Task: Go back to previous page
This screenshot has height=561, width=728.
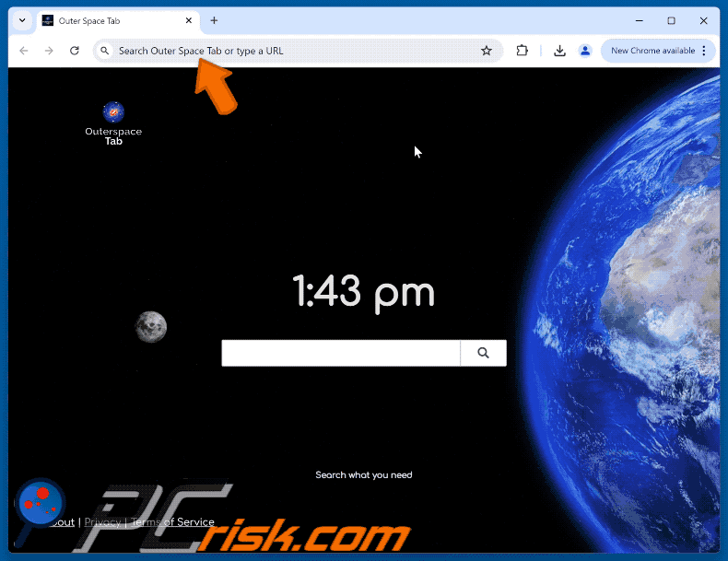Action: pyautogui.click(x=24, y=51)
